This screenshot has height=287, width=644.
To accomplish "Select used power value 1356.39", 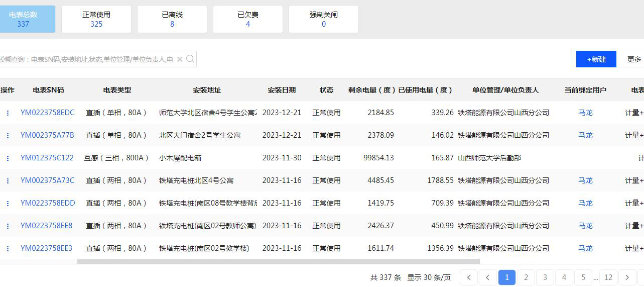I will pyautogui.click(x=441, y=248).
